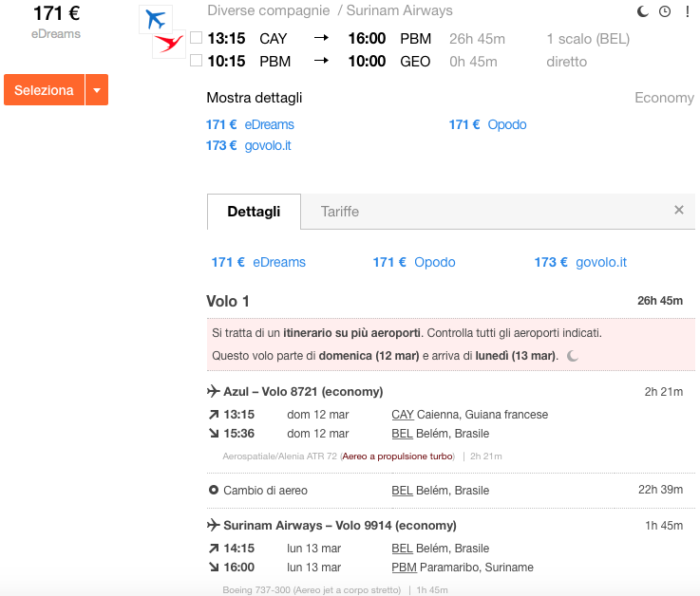700x596 pixels.
Task: Click the CAY airport code in details
Action: click(403, 415)
